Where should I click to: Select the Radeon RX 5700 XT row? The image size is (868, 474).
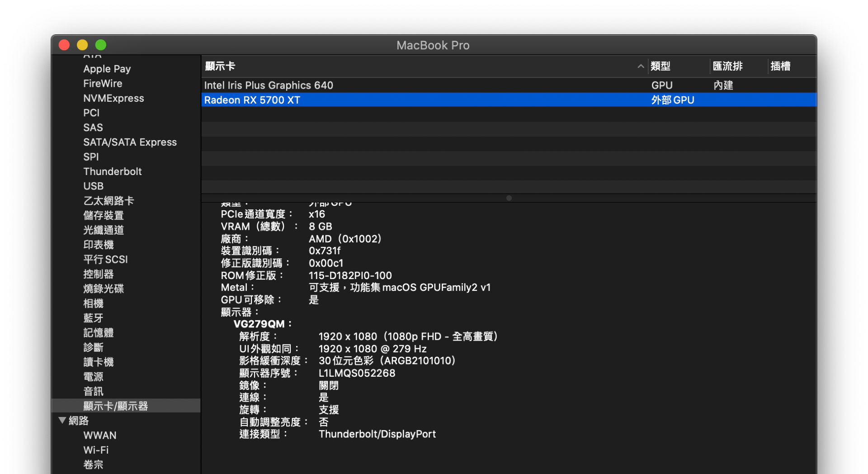click(x=509, y=100)
